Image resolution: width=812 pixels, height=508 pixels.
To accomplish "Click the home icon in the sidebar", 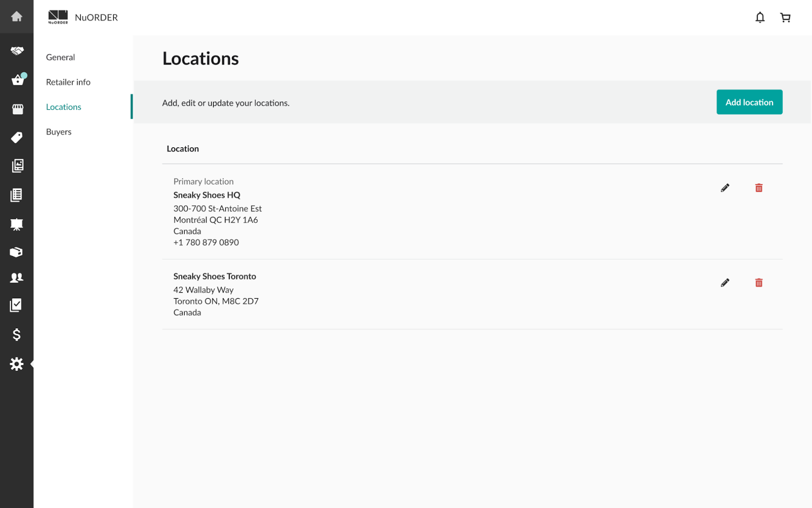I will pyautogui.click(x=17, y=17).
